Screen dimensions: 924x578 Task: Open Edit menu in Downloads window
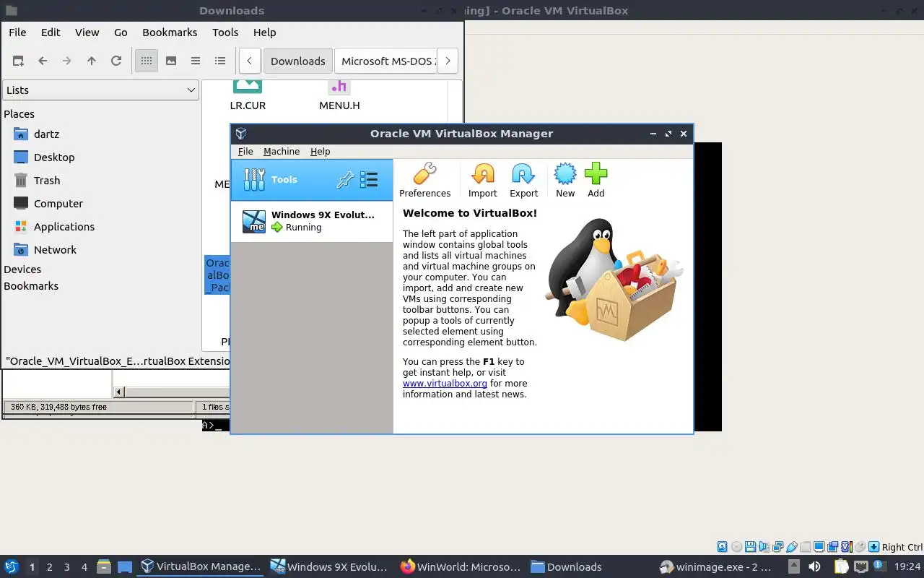[x=51, y=33]
